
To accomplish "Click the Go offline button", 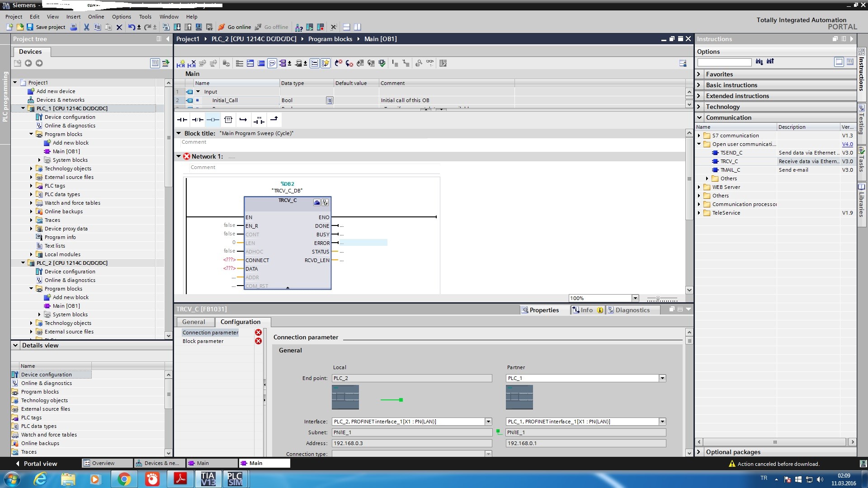I will (271, 27).
